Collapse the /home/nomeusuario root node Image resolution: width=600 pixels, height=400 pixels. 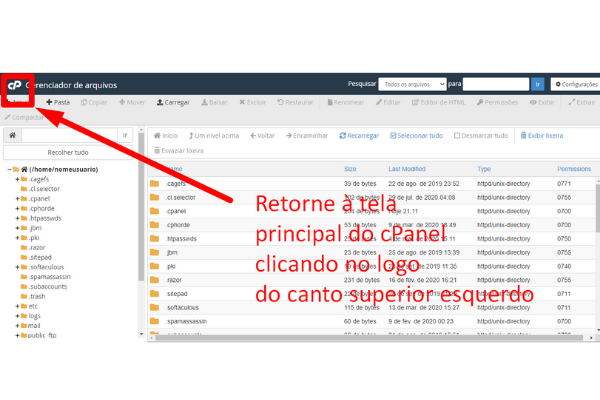coord(9,169)
